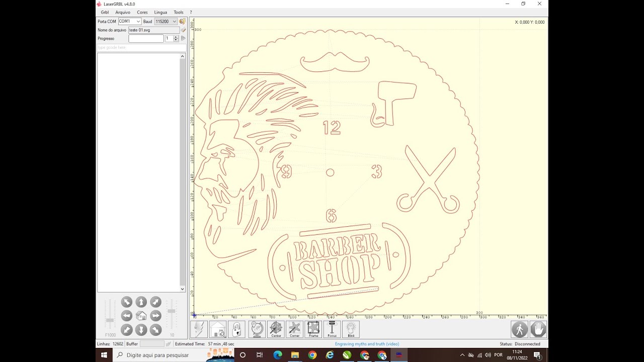Click the hand feed hold button
The width and height of the screenshot is (644, 362).
[538, 329]
